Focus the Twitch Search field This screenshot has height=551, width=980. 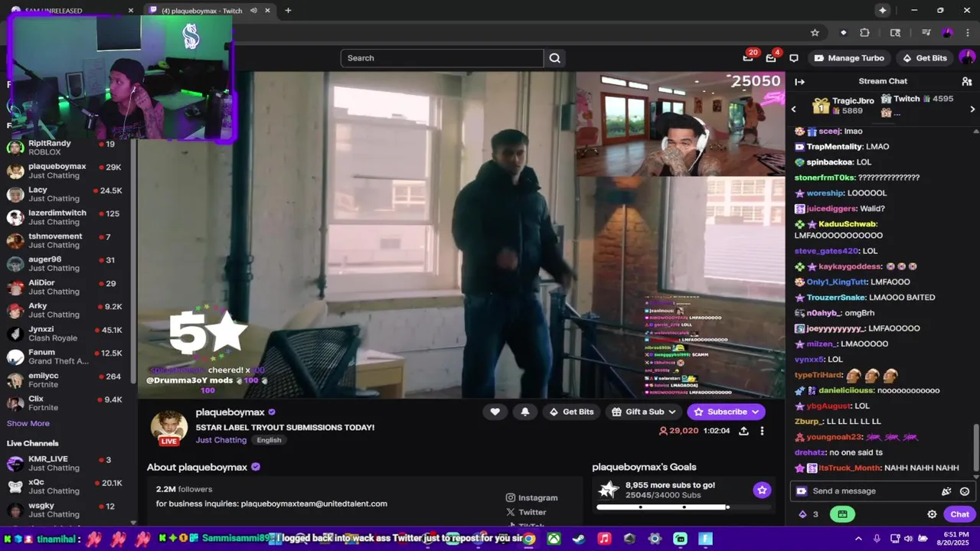coord(443,58)
